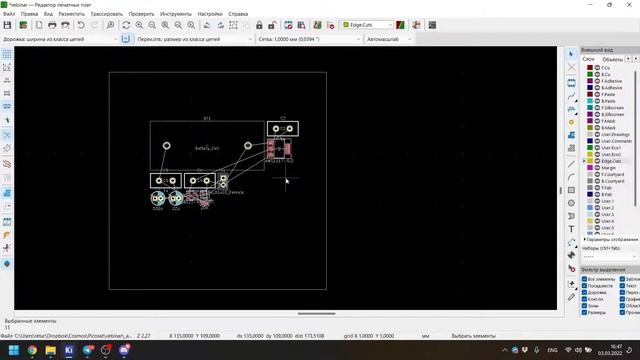Select the Draw arc tool
640x360 pixels.
click(571, 177)
